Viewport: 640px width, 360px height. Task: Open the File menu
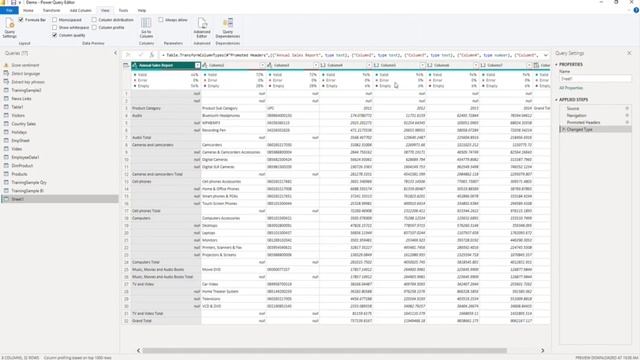point(9,10)
